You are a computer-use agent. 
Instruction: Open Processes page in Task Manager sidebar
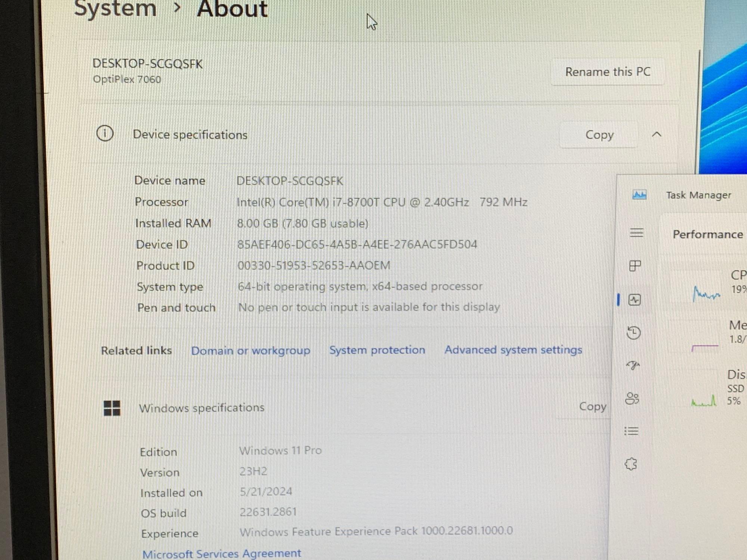pos(635,266)
